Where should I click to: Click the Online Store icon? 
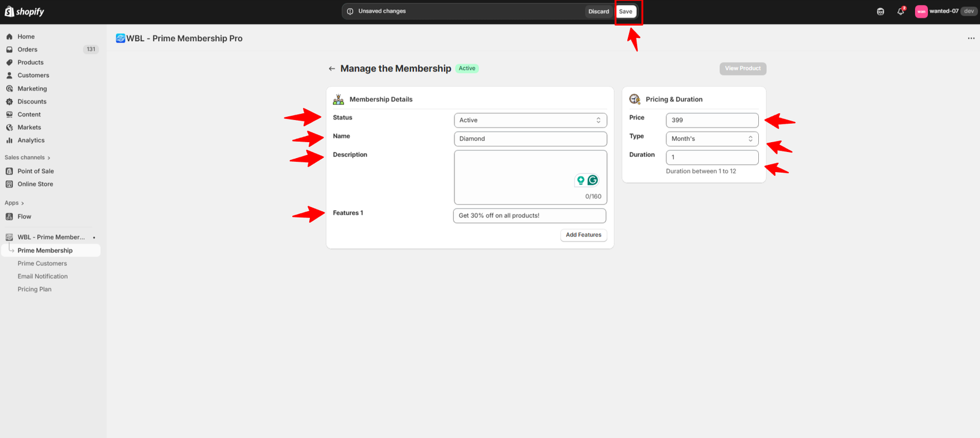pos(9,184)
